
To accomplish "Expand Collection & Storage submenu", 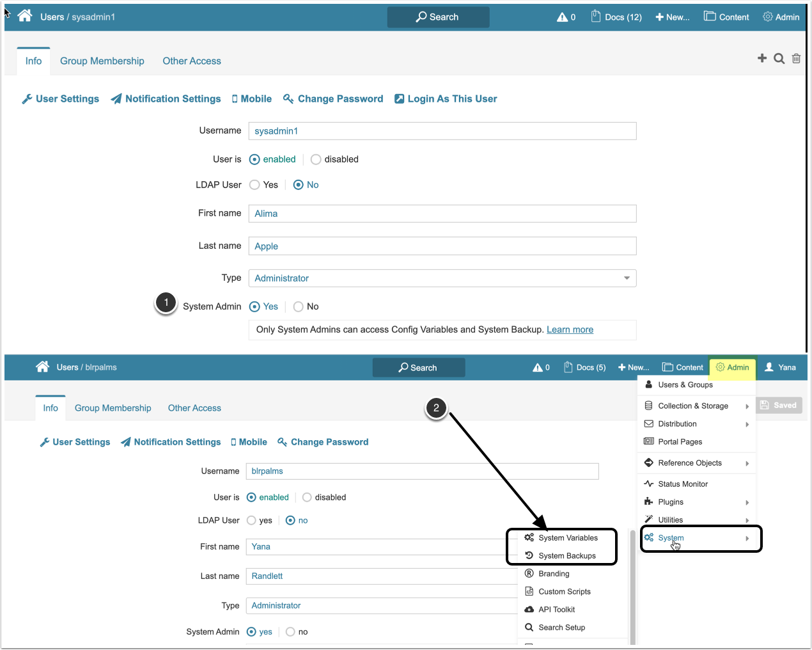I will 696,406.
